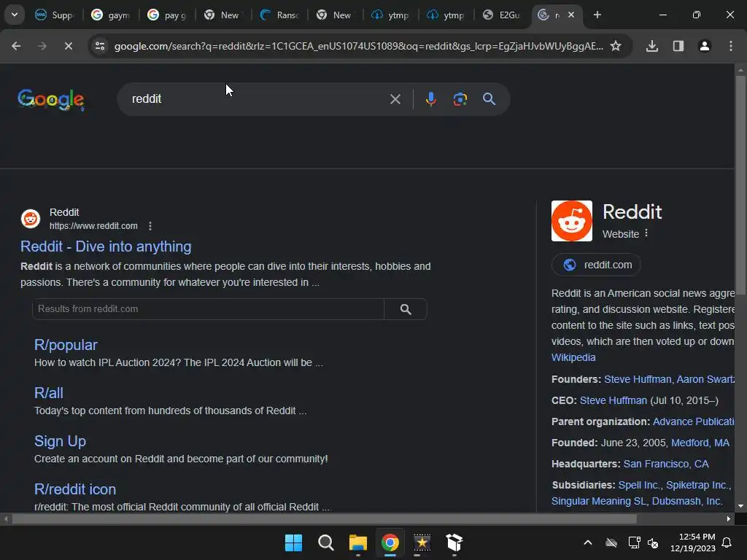
Task: Show hidden system tray icons
Action: tap(588, 542)
